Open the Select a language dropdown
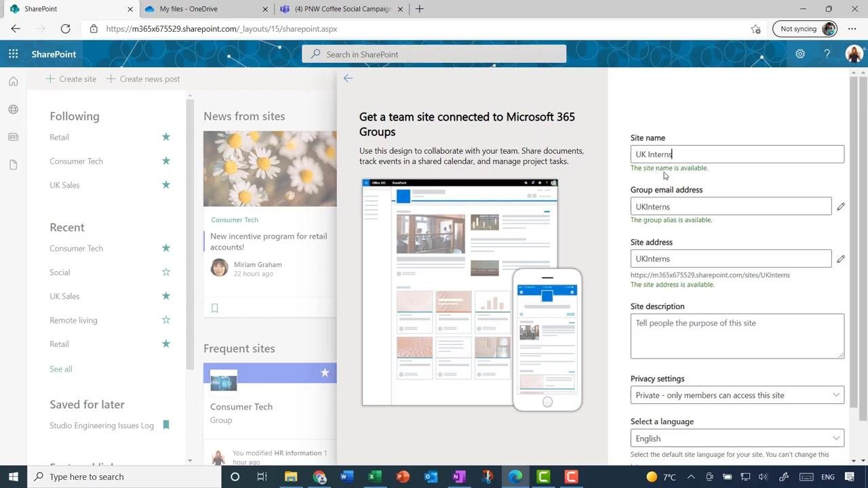The height and width of the screenshot is (488, 868). point(737,439)
